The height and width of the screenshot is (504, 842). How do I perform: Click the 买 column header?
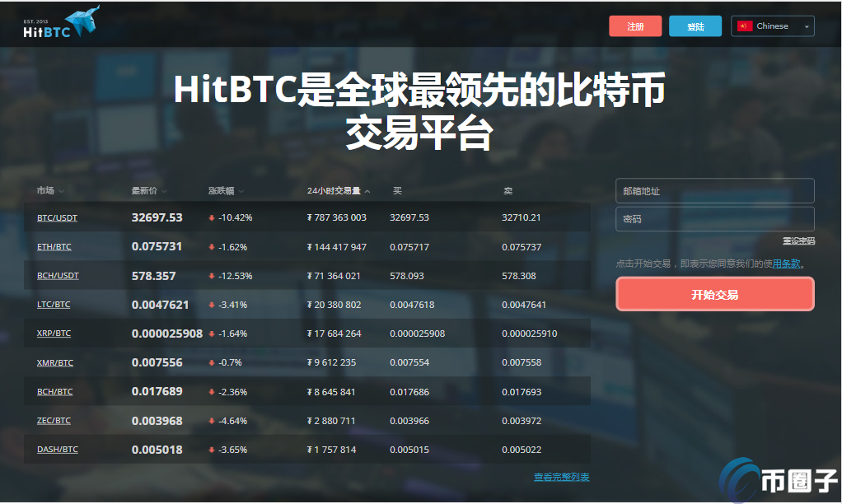(x=397, y=190)
